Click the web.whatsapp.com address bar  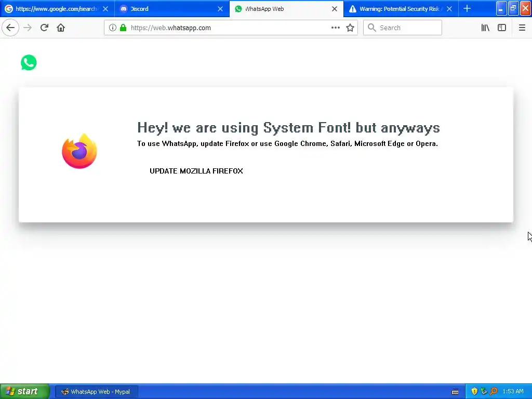click(231, 28)
